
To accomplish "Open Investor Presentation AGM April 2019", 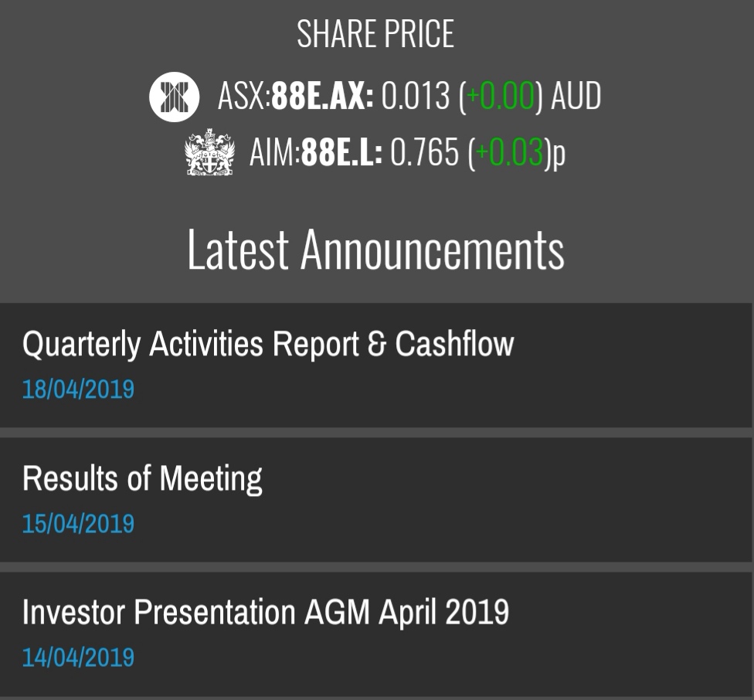I will coord(265,612).
